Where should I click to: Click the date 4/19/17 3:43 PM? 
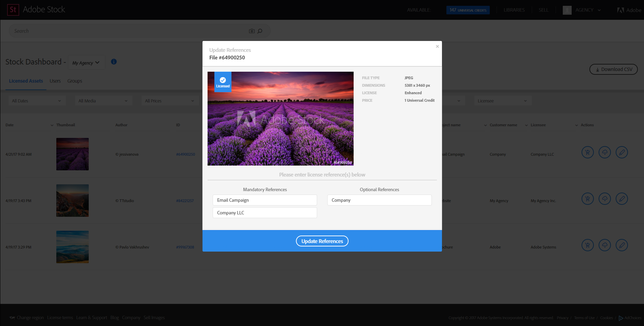coord(18,201)
